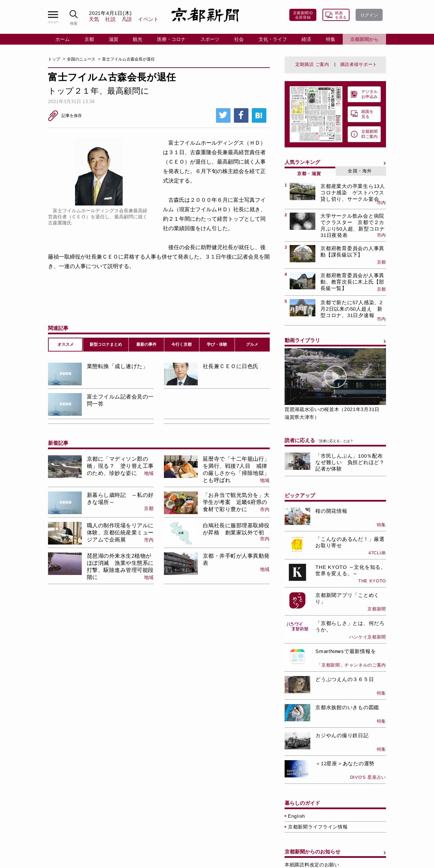This screenshot has width=434, height=868.
Task: Open the イベント header link
Action: (148, 20)
